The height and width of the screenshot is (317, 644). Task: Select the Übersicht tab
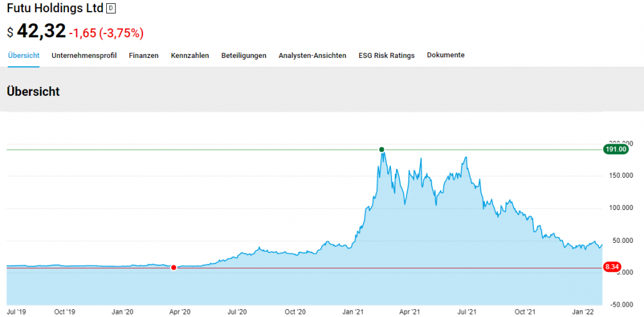tap(24, 55)
